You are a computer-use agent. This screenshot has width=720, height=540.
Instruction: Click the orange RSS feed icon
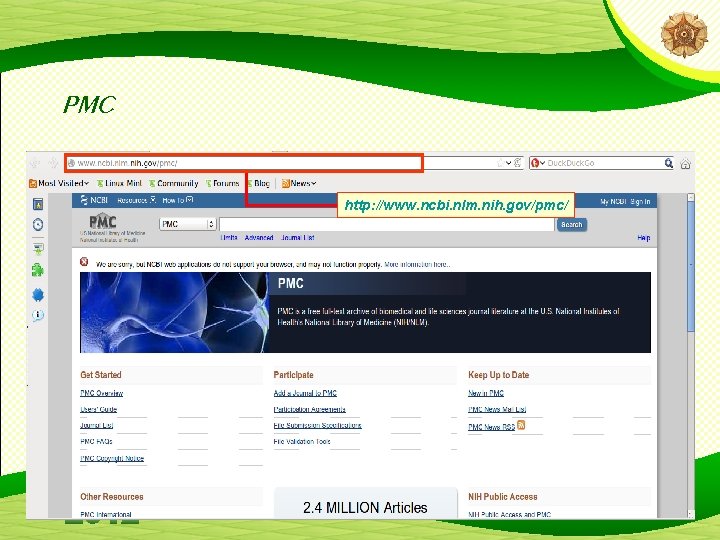(x=521, y=425)
